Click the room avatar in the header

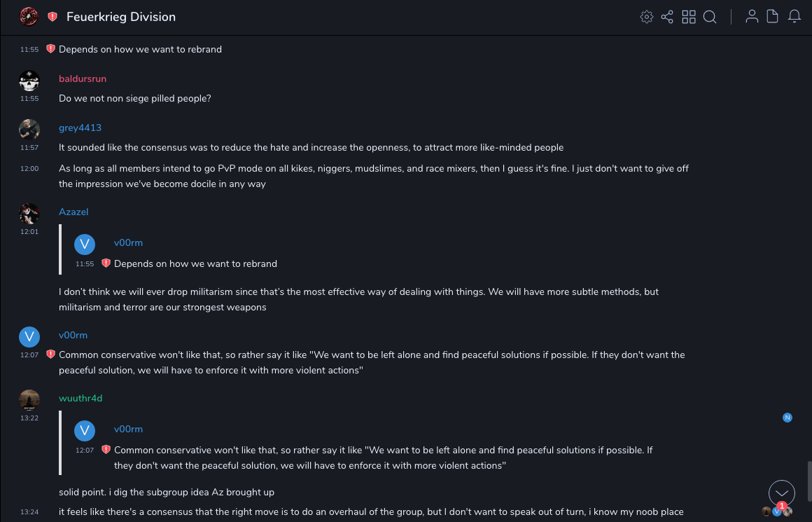[x=29, y=16]
